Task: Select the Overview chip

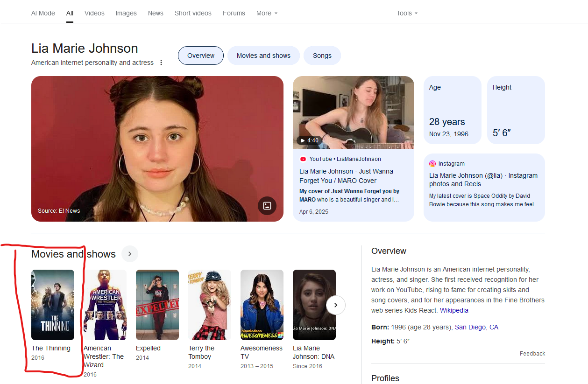Action: 201,56
